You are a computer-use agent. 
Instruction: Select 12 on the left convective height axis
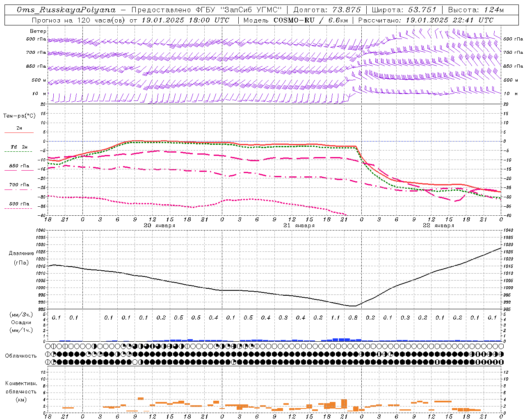(43, 372)
